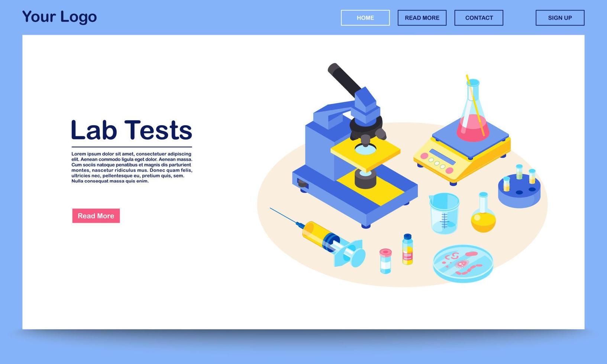Viewport: 607px width, 364px height.
Task: Open the HOME navigation tab
Action: (x=365, y=17)
